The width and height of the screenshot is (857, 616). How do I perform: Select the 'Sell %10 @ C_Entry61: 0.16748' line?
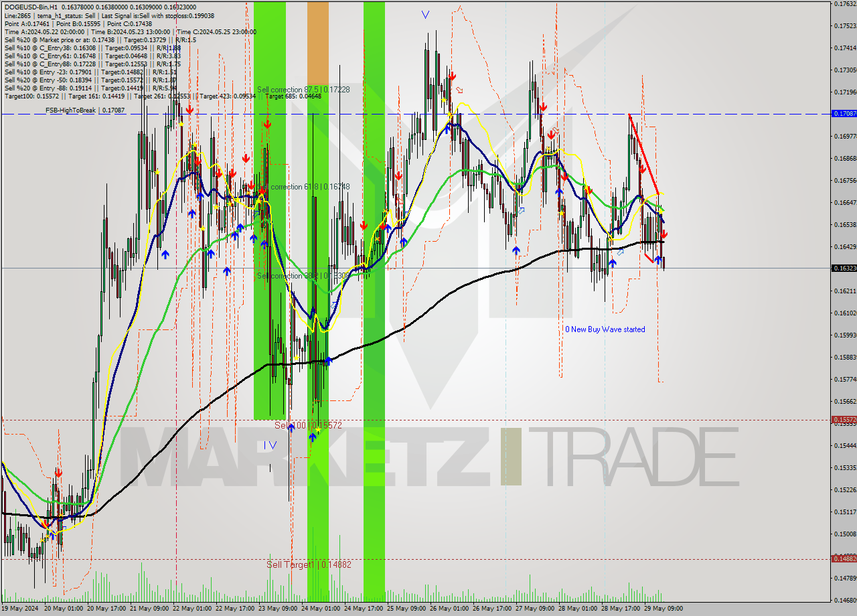[x=92, y=56]
